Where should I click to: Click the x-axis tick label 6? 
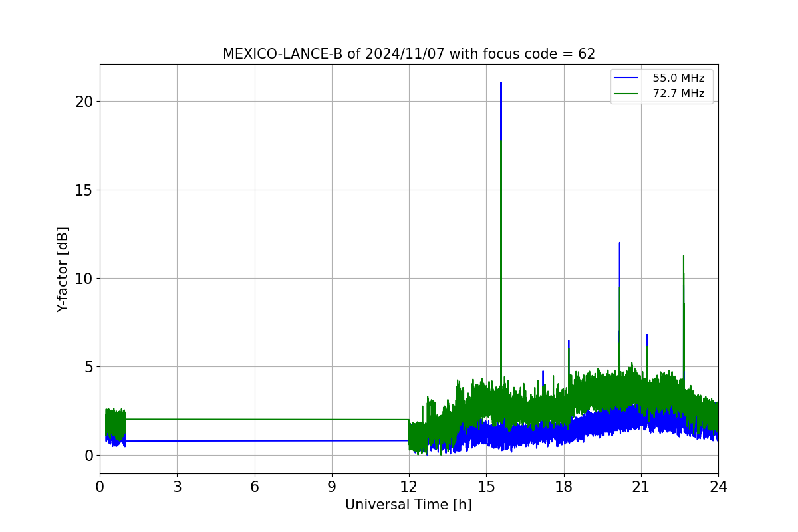coord(255,487)
